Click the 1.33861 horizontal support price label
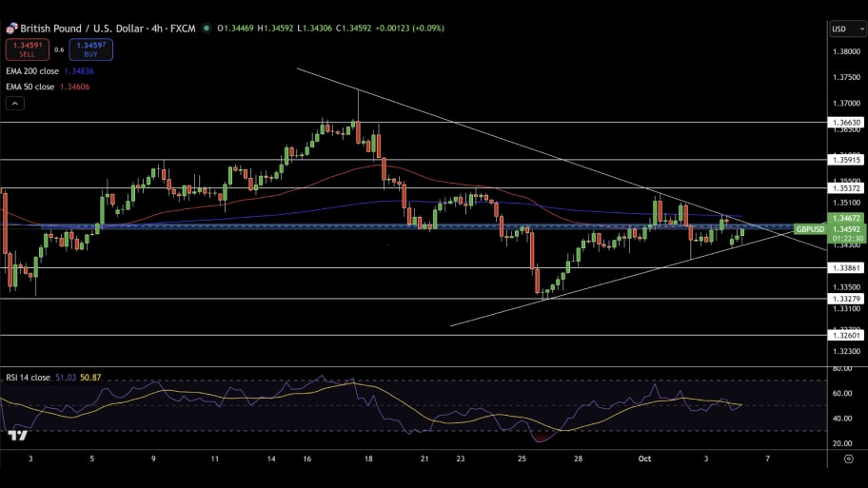Viewport: 868px width, 488px height. click(846, 268)
